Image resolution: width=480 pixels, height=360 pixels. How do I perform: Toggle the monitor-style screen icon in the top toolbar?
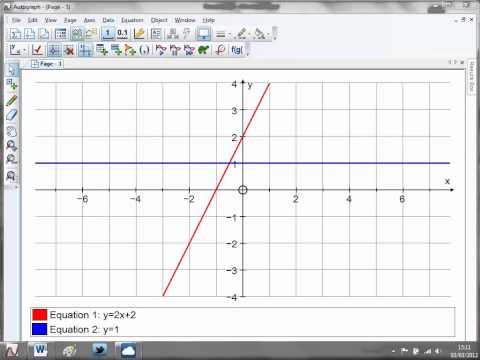point(203,34)
